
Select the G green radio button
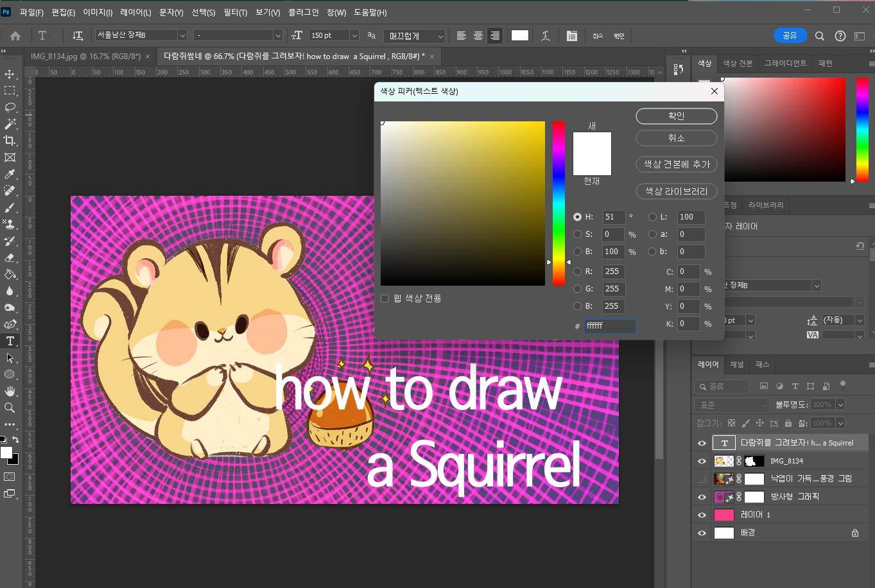[578, 289]
